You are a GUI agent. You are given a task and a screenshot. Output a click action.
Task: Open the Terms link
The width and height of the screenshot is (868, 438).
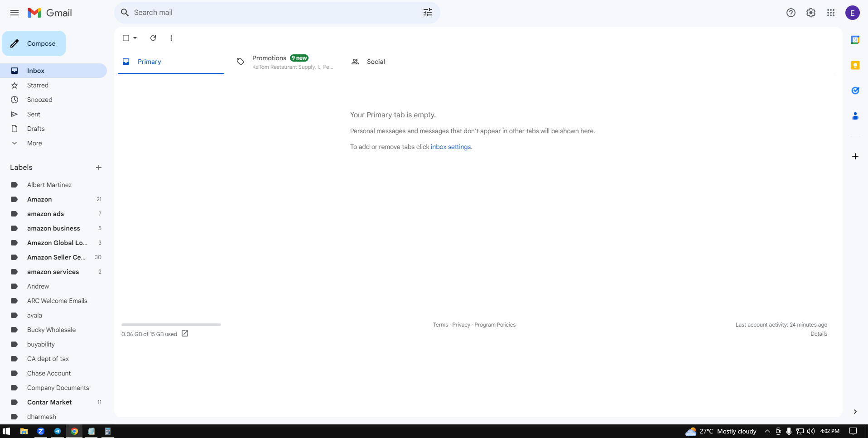[x=440, y=325]
